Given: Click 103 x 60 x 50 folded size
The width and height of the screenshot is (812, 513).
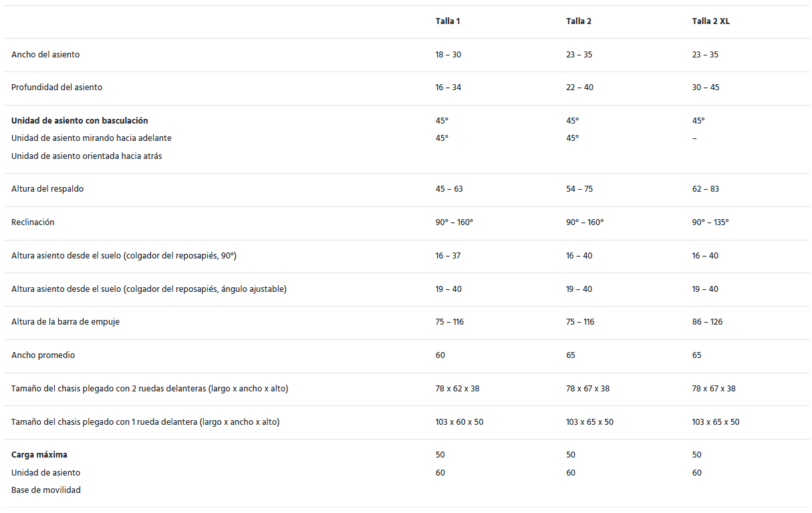Looking at the screenshot, I should (x=459, y=422).
